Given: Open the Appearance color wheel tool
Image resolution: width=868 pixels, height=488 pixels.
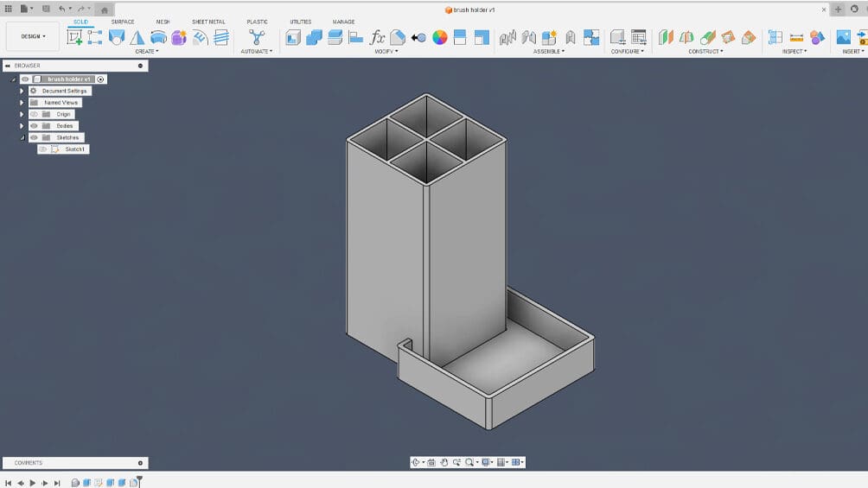Looking at the screenshot, I should (x=439, y=37).
